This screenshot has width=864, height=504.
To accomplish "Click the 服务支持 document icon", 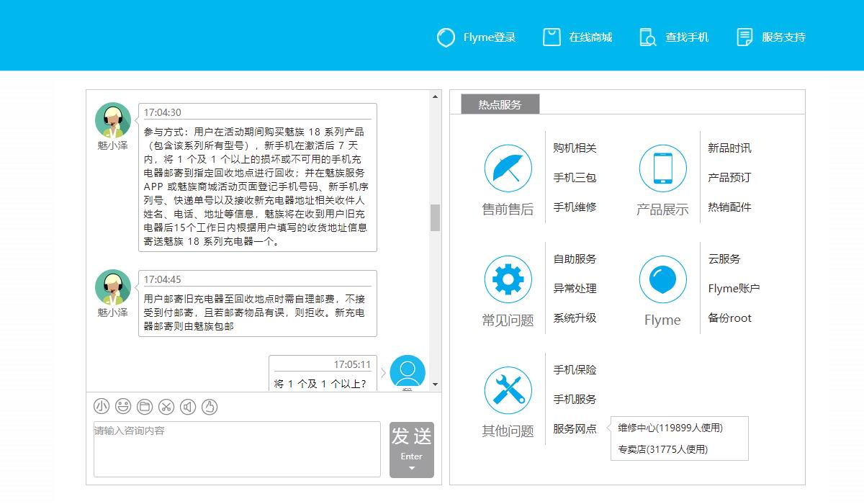I will pos(744,37).
